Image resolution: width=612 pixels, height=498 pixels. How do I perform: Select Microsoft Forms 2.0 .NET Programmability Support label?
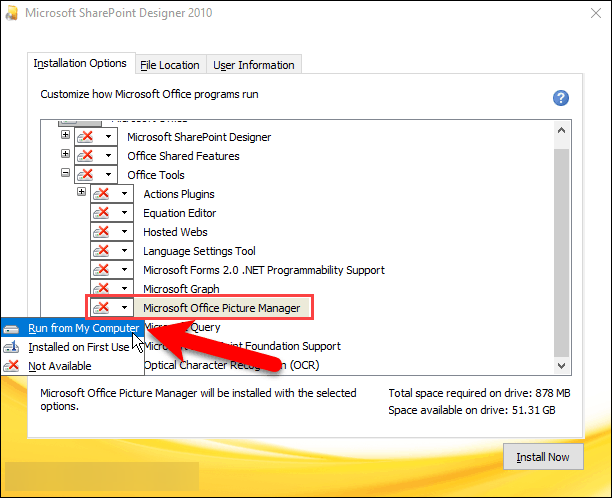(264, 270)
